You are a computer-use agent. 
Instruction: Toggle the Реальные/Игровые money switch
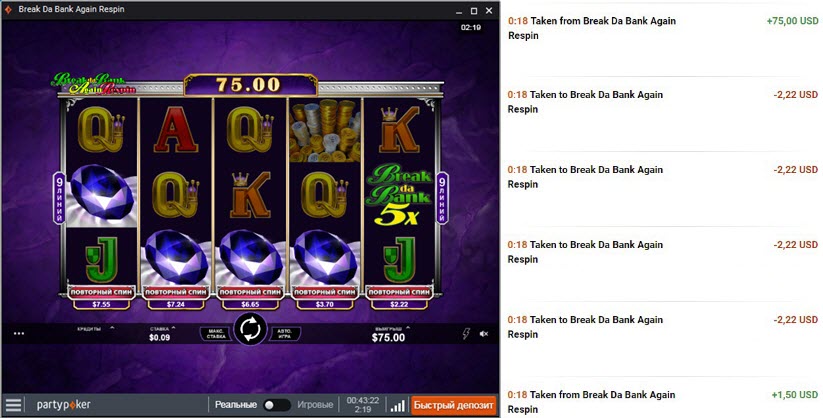276,405
